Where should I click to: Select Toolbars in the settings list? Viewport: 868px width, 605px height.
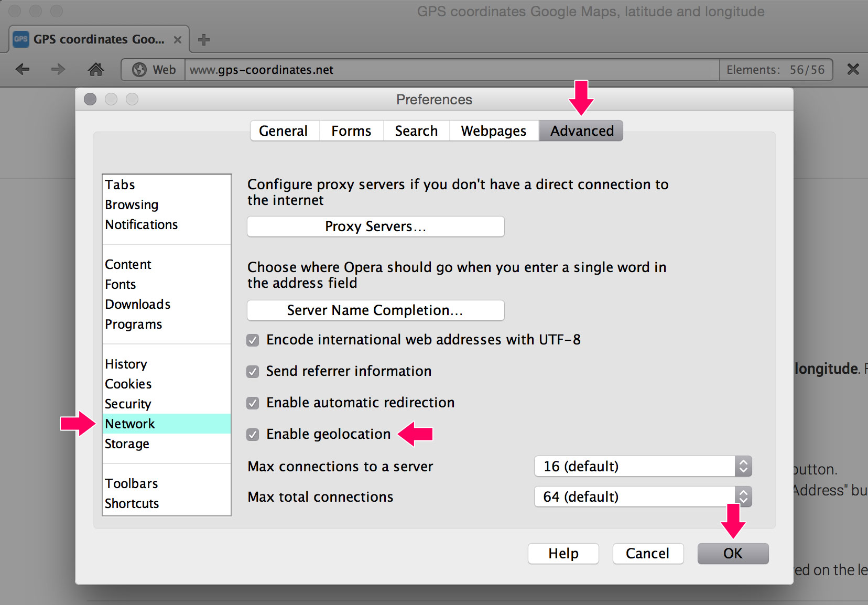click(x=167, y=483)
